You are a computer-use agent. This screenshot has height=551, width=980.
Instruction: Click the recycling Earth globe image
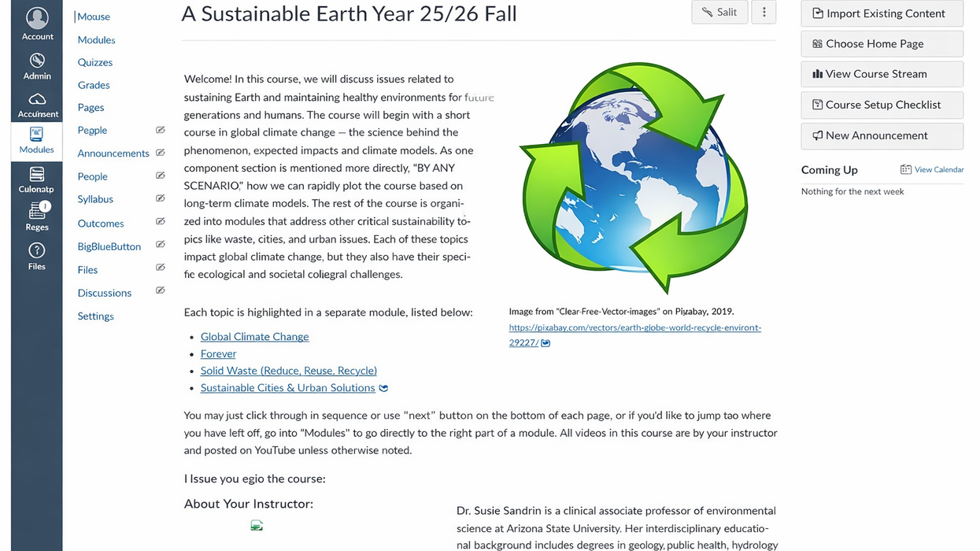coord(634,178)
